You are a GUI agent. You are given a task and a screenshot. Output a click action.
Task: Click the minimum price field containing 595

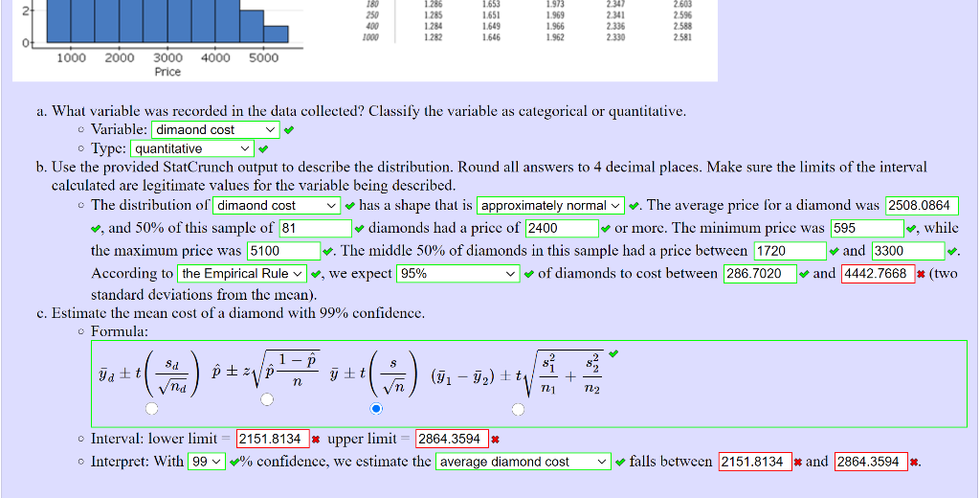click(867, 228)
